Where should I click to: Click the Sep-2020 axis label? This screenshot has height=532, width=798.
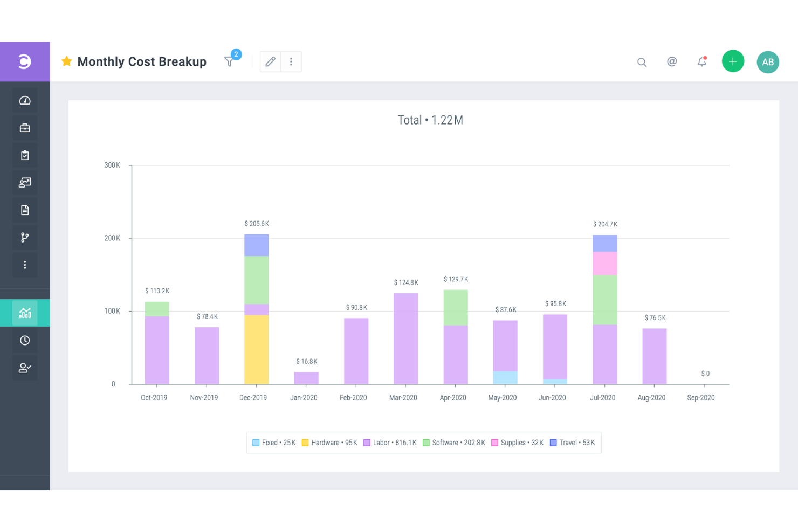[701, 398]
